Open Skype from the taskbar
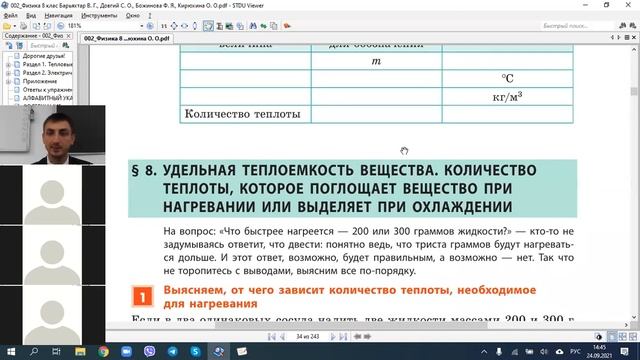 point(196,351)
